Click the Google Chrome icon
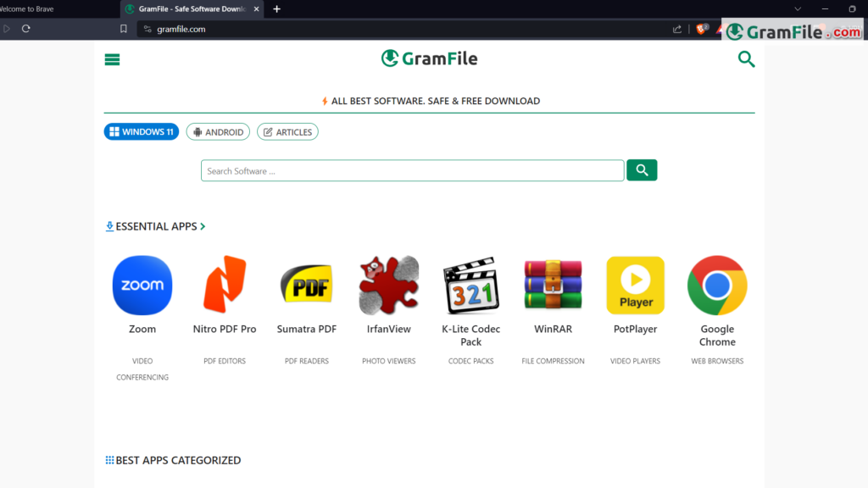The width and height of the screenshot is (868, 488). tap(717, 286)
